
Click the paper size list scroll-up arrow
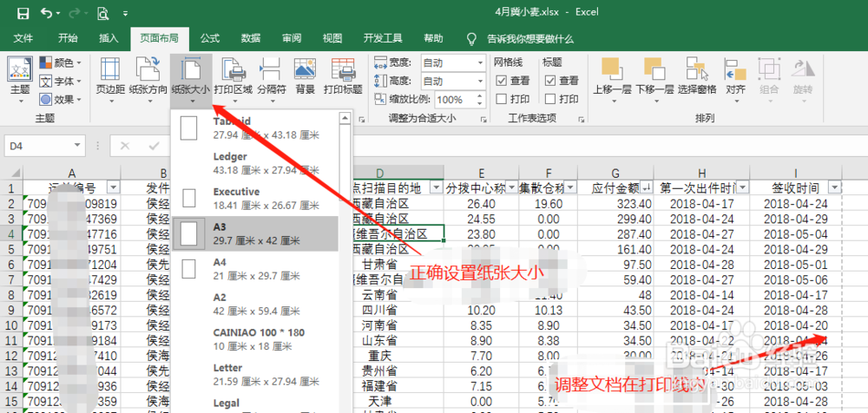pos(345,117)
